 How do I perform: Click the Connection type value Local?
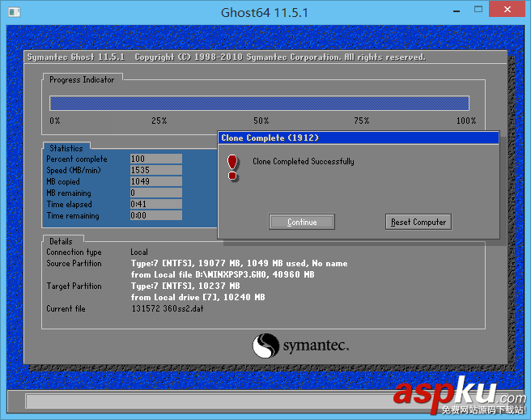click(x=139, y=252)
